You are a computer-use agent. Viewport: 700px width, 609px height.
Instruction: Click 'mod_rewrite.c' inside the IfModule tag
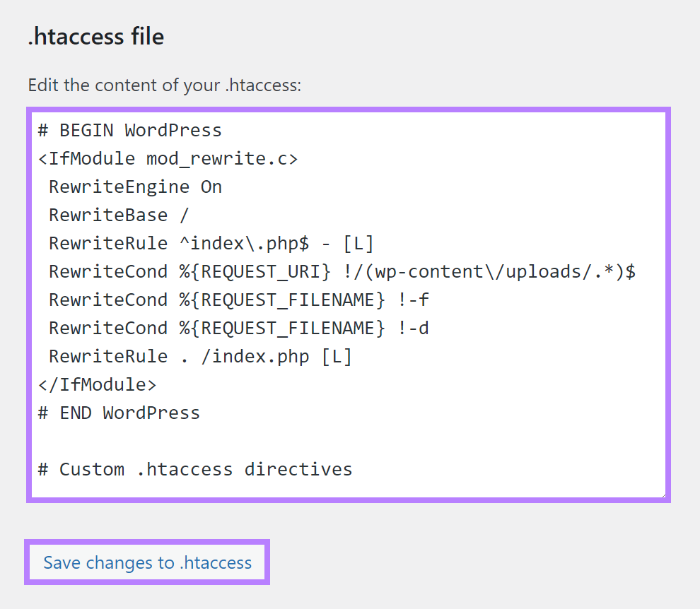pyautogui.click(x=216, y=159)
